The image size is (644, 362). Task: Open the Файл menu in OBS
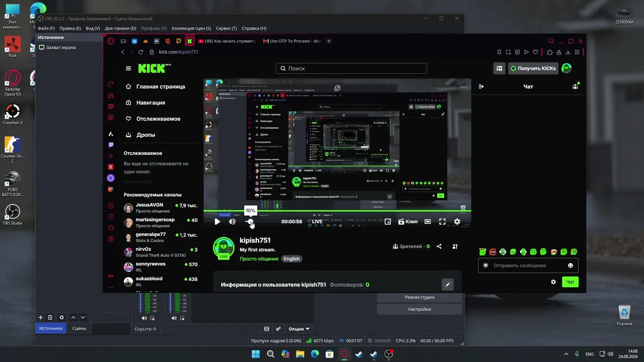tap(46, 29)
